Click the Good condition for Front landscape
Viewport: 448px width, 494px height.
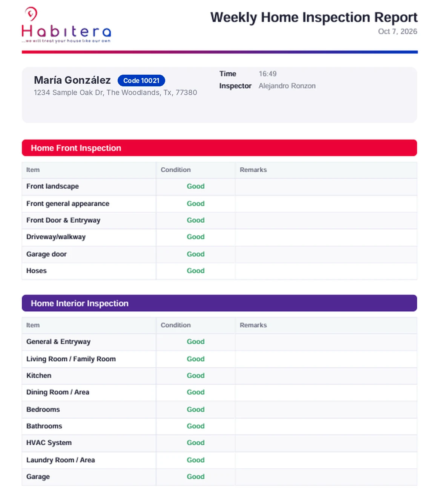(x=196, y=186)
